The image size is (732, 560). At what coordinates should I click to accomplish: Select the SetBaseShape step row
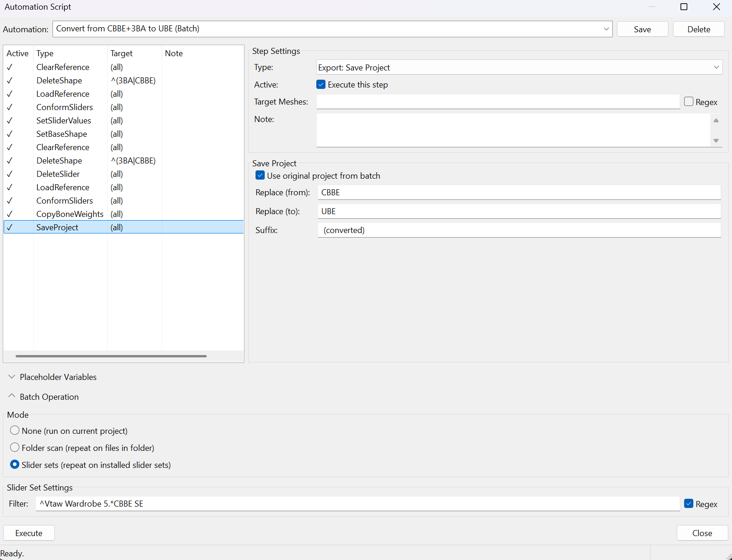123,134
